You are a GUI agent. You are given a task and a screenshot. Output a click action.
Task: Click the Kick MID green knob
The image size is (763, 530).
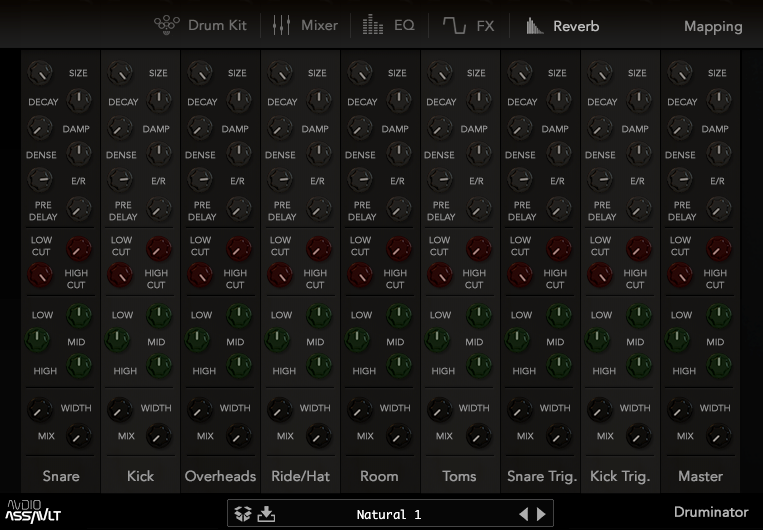pyautogui.click(x=117, y=339)
